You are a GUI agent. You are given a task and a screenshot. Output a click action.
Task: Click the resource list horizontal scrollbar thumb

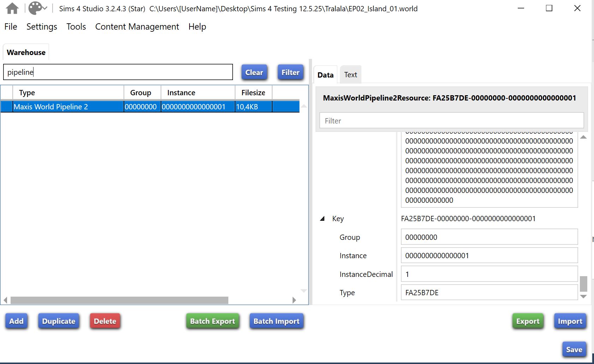click(119, 300)
